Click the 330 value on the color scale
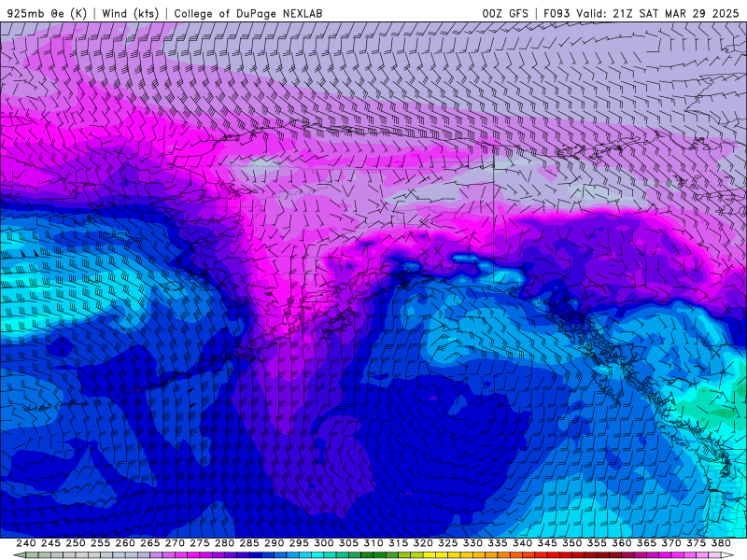Image resolution: width=747 pixels, height=560 pixels. point(472,543)
